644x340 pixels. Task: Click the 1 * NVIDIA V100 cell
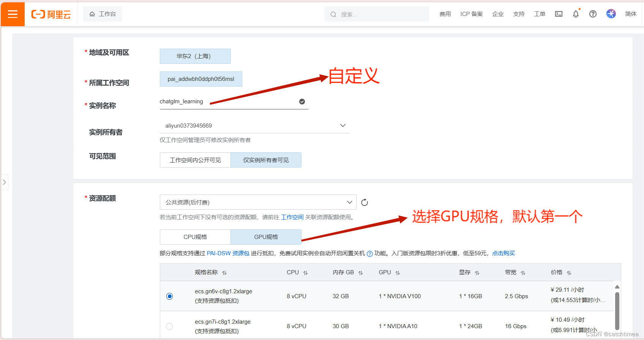coord(400,296)
